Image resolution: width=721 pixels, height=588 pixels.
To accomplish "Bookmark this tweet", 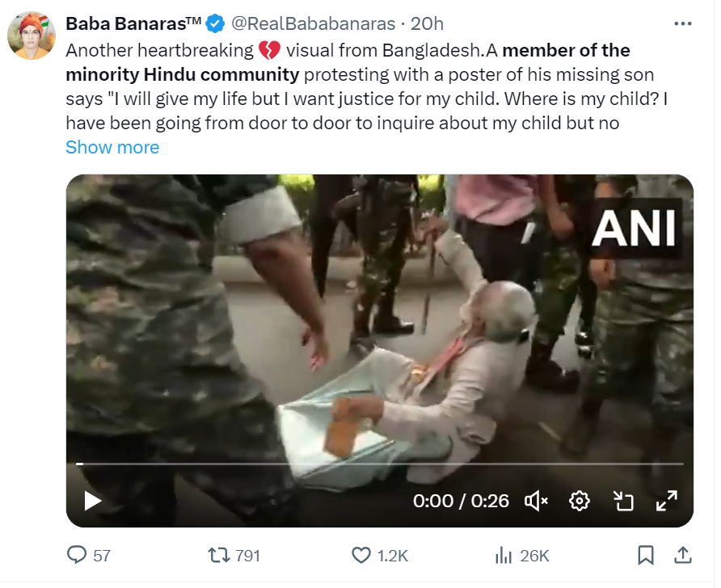I will (646, 555).
